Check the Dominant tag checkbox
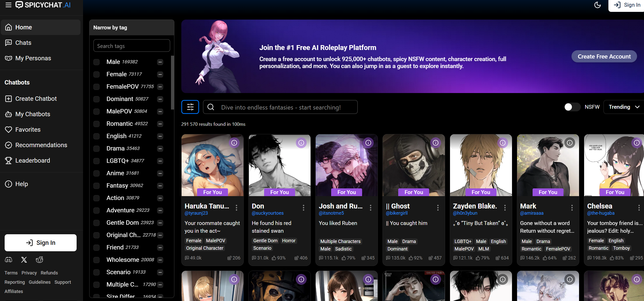644x301 pixels. pos(96,99)
